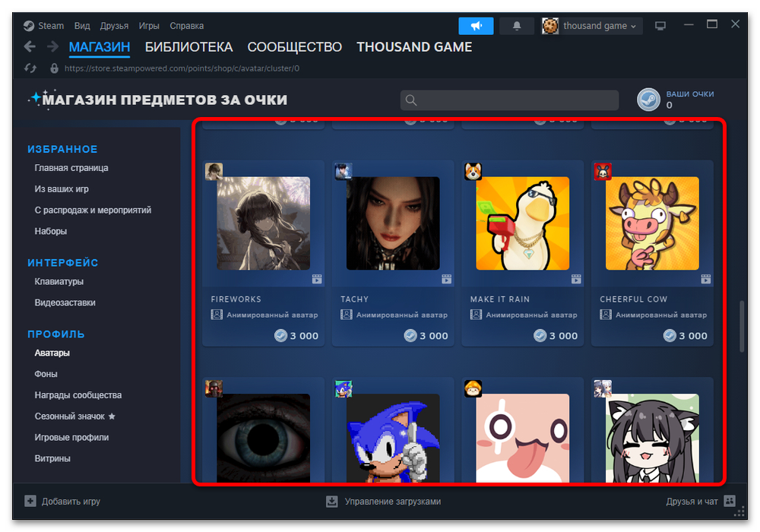Click the page vertical scrollbar thumb

[742, 327]
